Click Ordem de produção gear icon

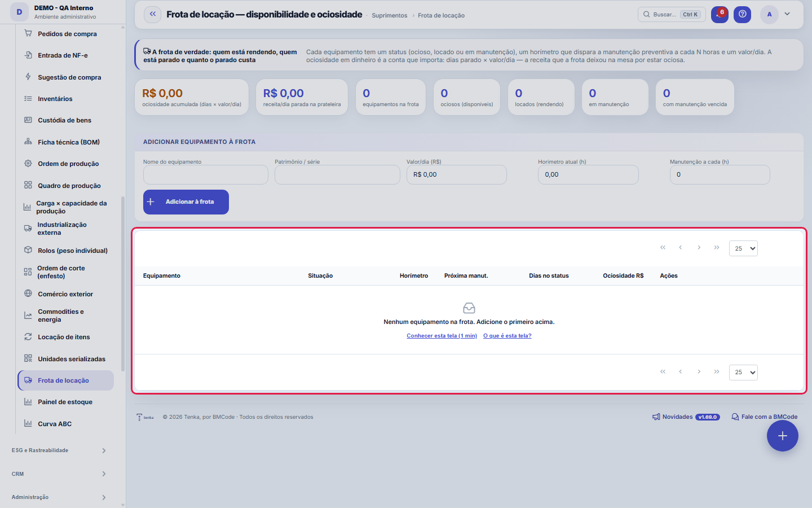click(28, 164)
